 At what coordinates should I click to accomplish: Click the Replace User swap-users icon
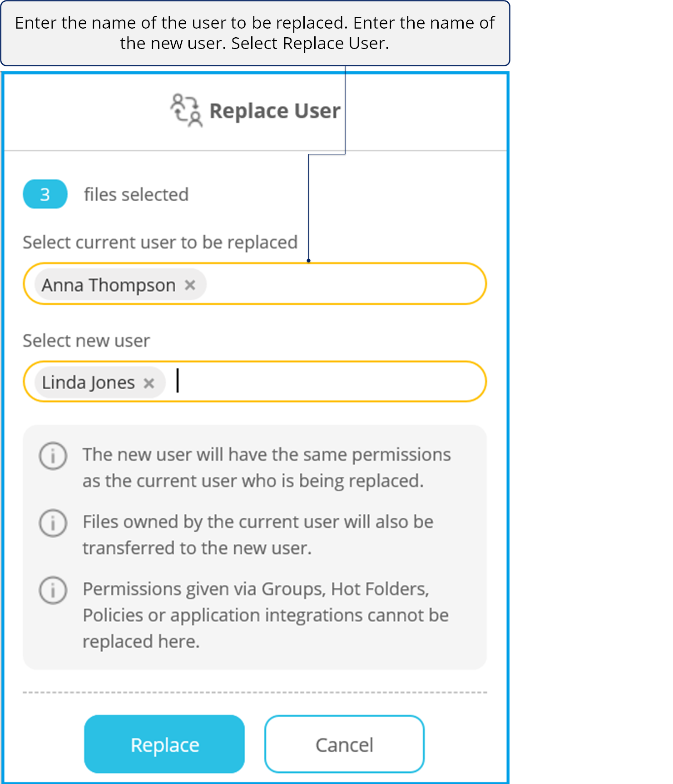(x=186, y=110)
